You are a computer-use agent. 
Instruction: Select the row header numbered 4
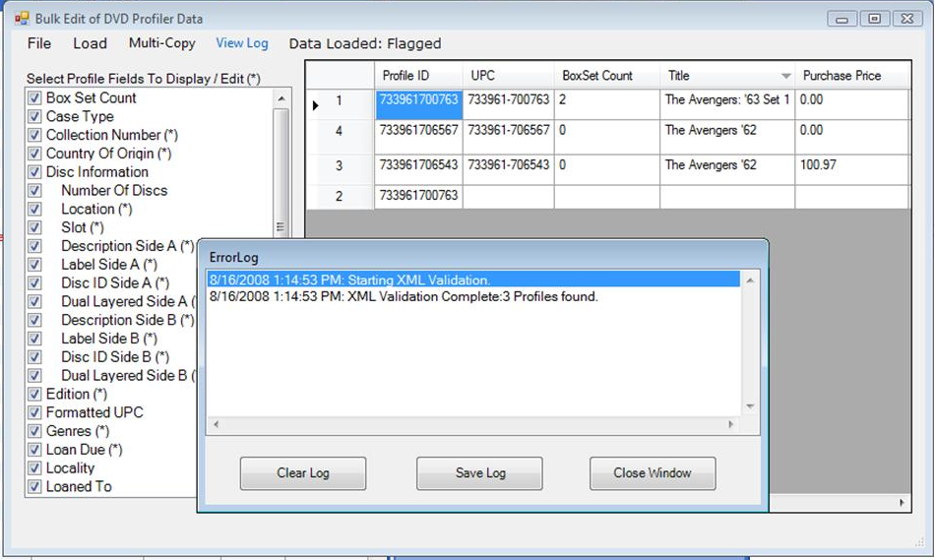click(340, 138)
